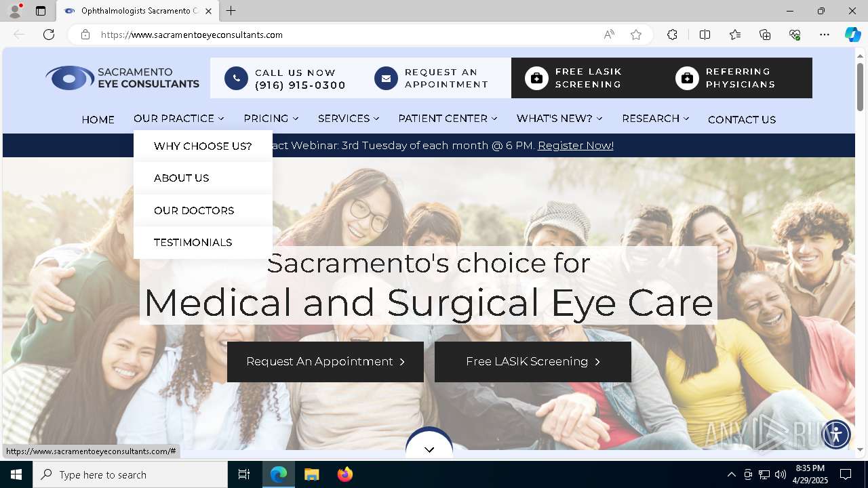Launch Firefox from taskbar
Viewport: 868px width, 488px height.
[x=345, y=474]
